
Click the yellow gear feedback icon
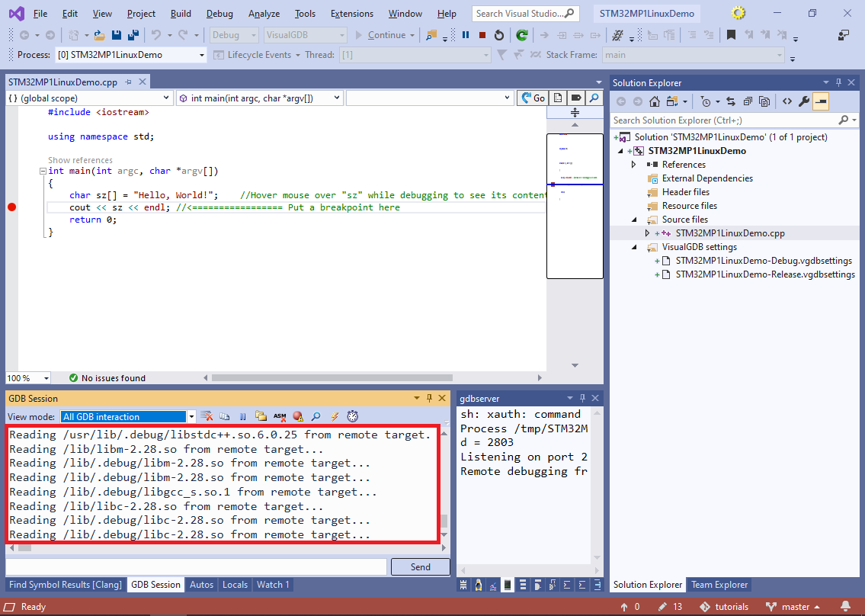pyautogui.click(x=738, y=13)
